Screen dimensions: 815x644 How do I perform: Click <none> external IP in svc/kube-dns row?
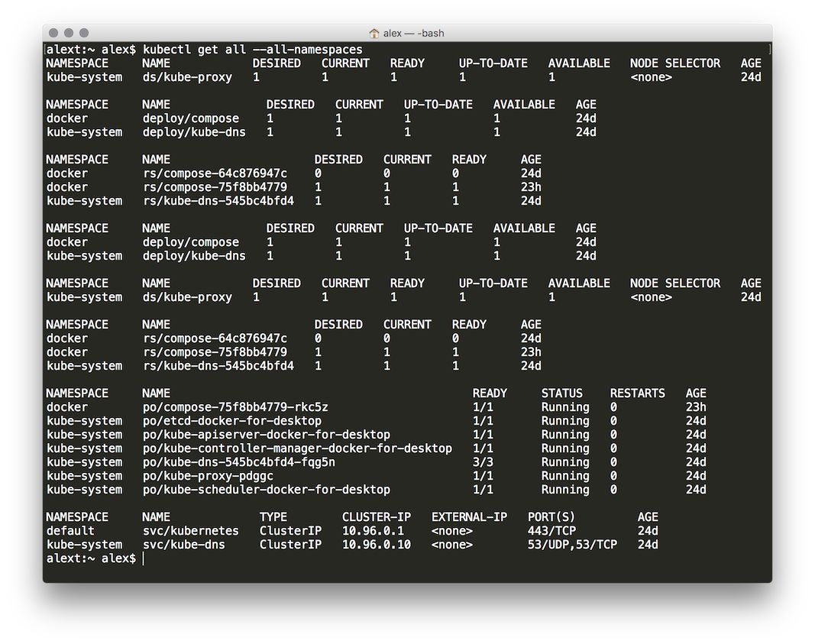pyautogui.click(x=452, y=545)
